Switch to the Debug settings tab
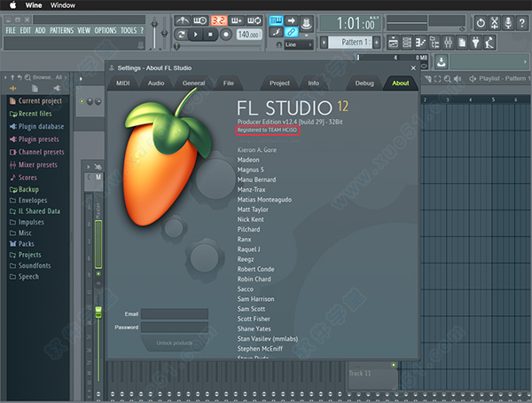Screen dimensions: 532x403 click(364, 83)
